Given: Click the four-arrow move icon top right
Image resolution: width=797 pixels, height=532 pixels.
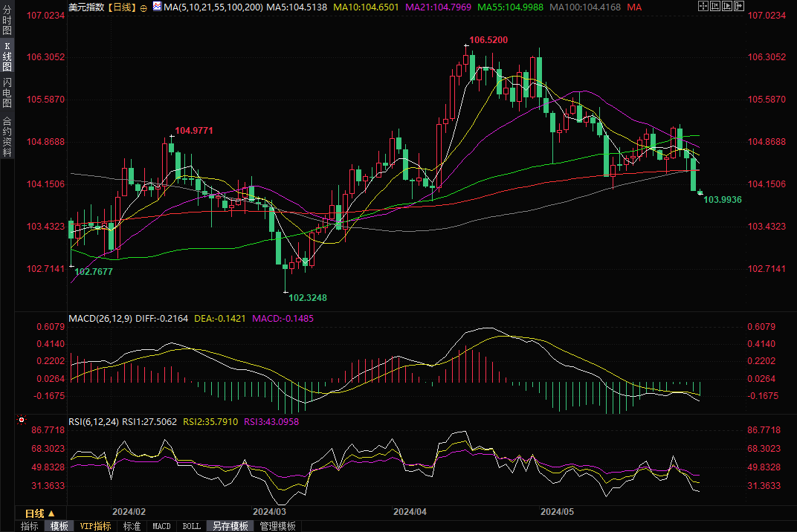Looking at the screenshot, I should pyautogui.click(x=704, y=6).
